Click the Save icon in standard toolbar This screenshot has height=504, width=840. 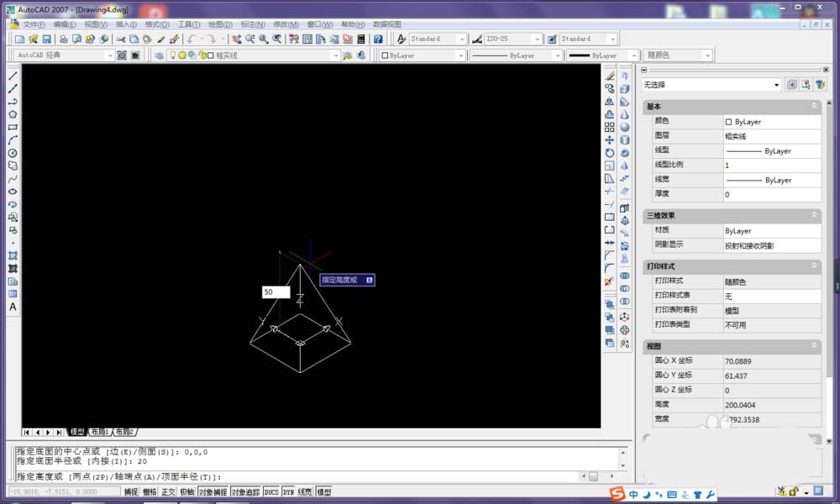click(x=47, y=39)
